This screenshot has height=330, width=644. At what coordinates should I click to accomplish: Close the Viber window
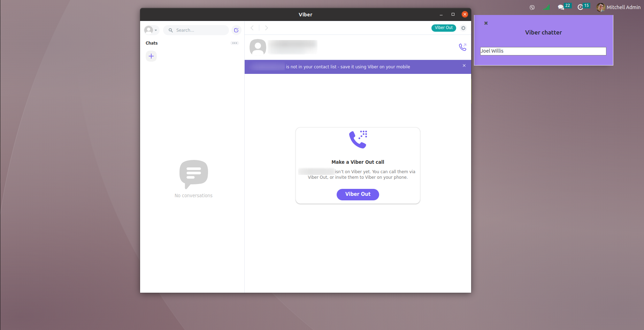tap(465, 14)
